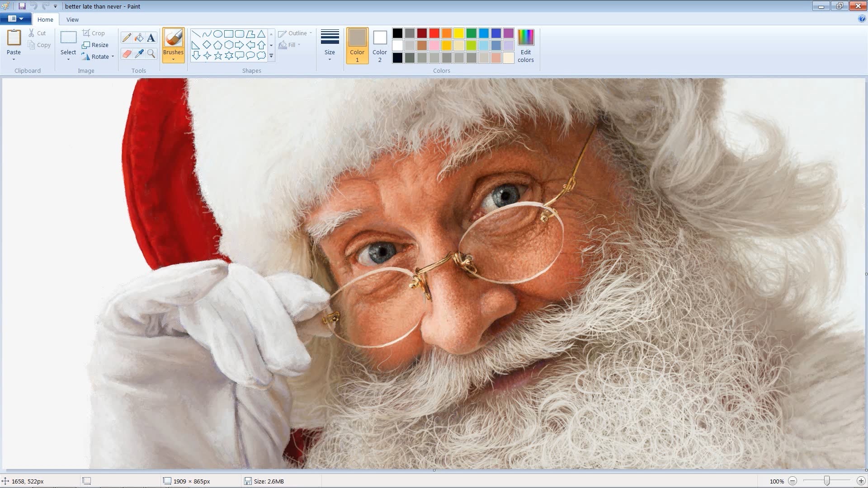Click the Copy button
This screenshot has height=488, width=868.
pos(40,45)
